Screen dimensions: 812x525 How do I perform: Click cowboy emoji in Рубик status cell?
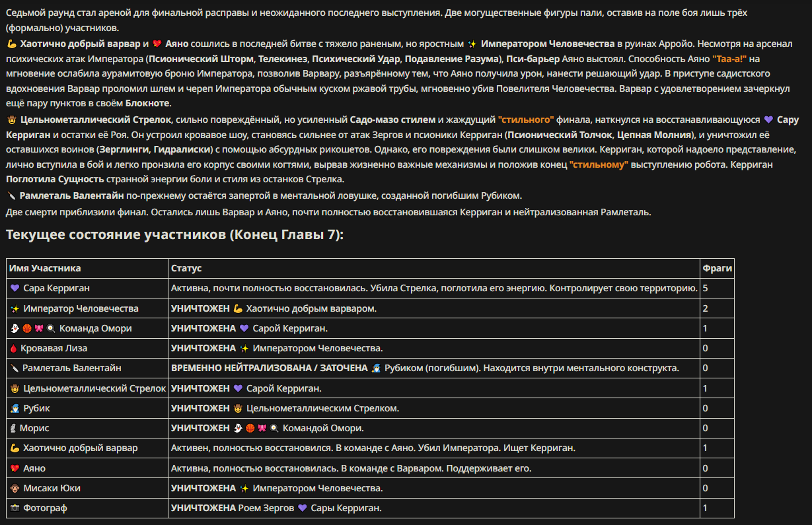click(x=239, y=408)
